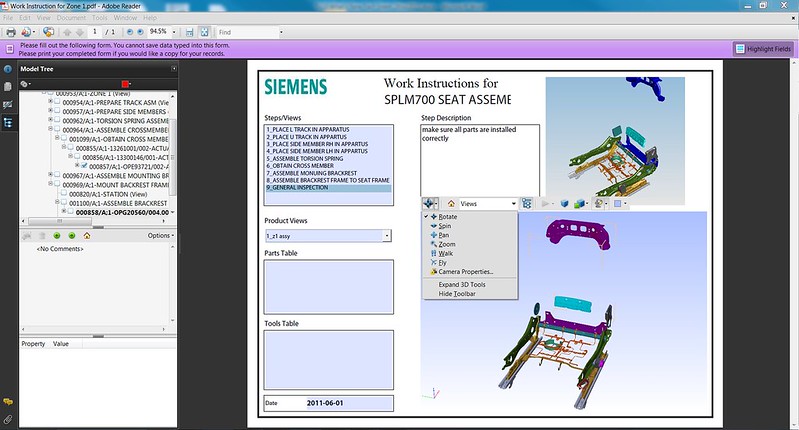The image size is (799, 430).
Task: Open the File menu
Action: 8,17
